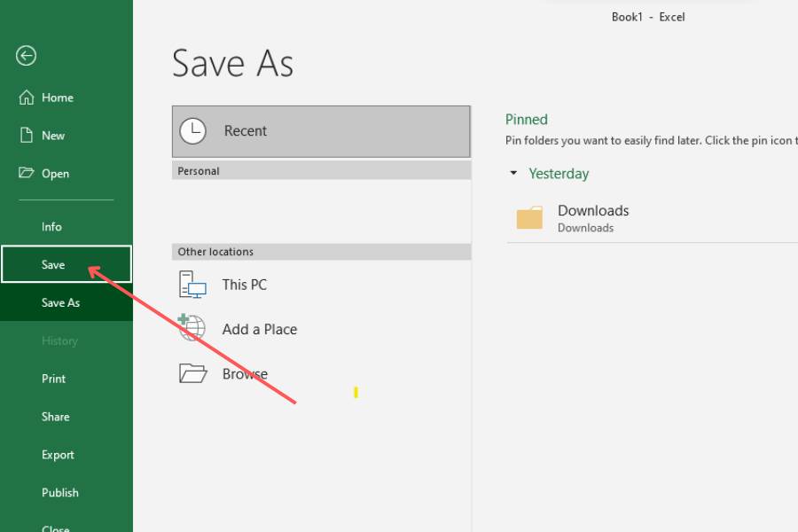Click the Other locations section header
Viewport: 798px width, 532px height.
[321, 252]
